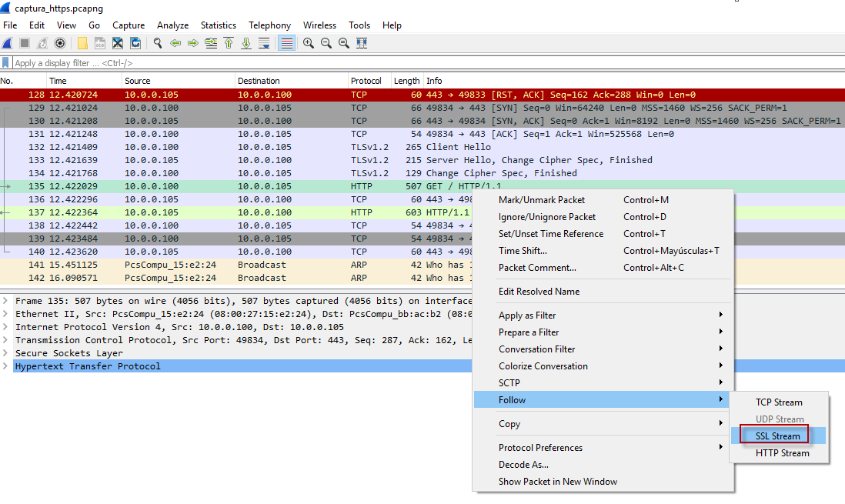
Task: Open the Telephony menu
Action: (269, 25)
